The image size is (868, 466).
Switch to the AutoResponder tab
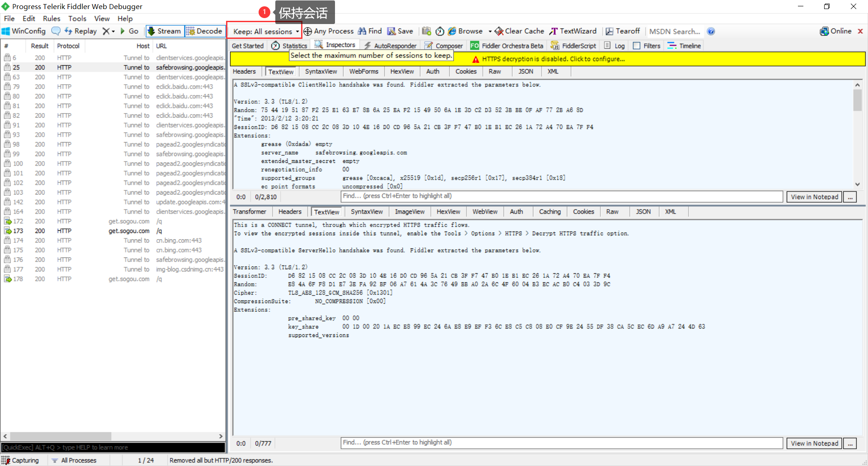pos(390,46)
